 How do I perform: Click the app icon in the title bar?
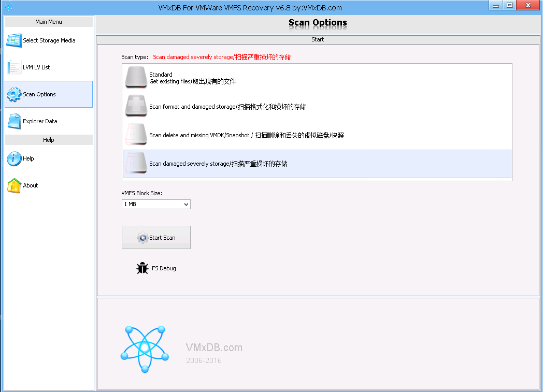tap(8, 7)
